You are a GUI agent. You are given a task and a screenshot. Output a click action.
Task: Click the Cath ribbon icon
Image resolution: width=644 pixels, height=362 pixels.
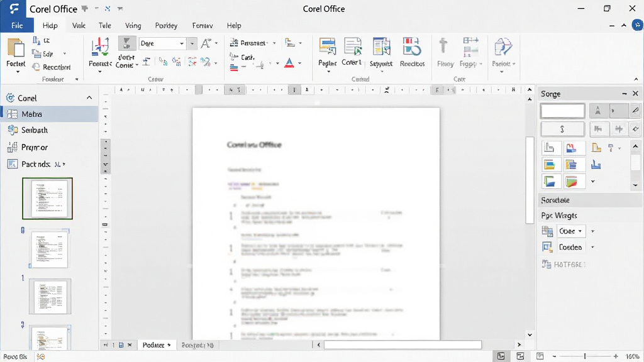pyautogui.click(x=243, y=57)
